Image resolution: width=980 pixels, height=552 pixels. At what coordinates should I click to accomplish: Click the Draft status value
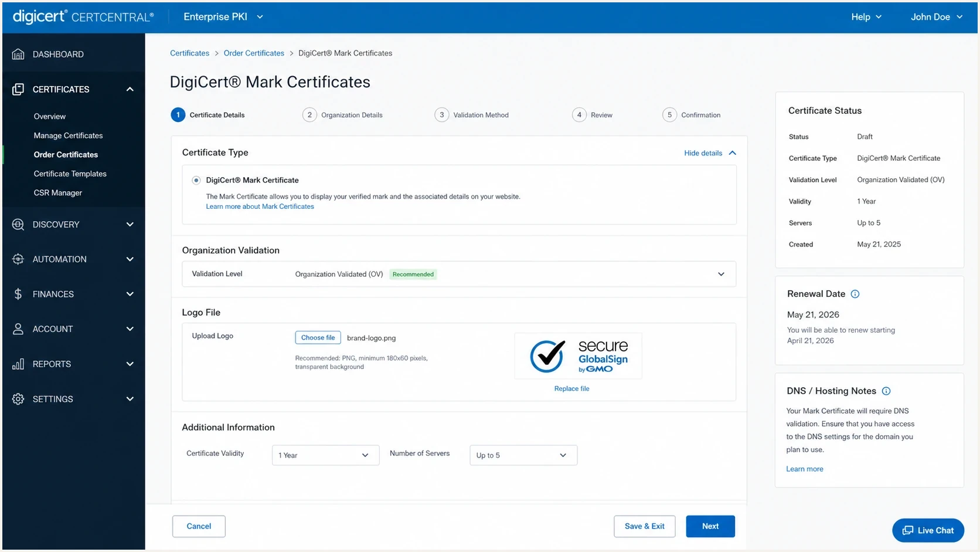[x=865, y=137]
